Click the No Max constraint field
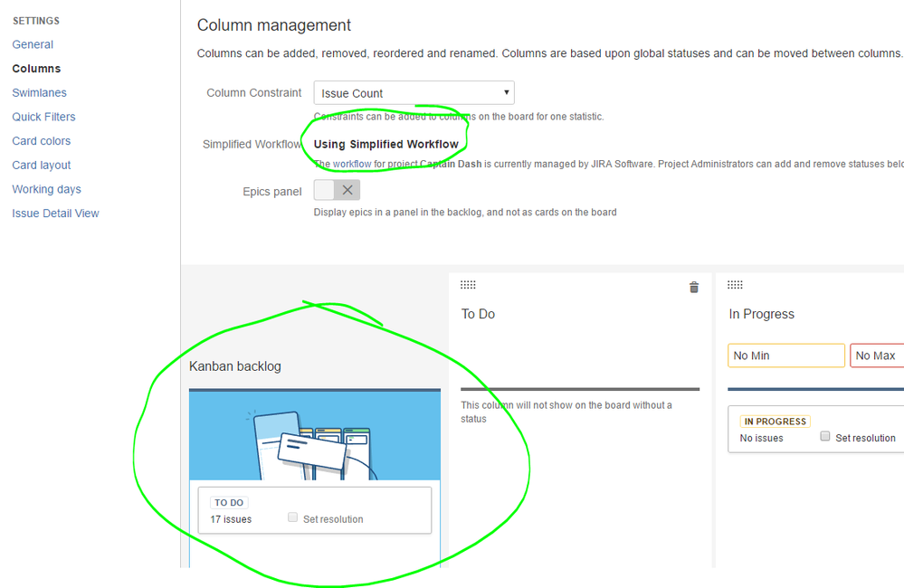The height and width of the screenshot is (588, 904). [x=877, y=356]
